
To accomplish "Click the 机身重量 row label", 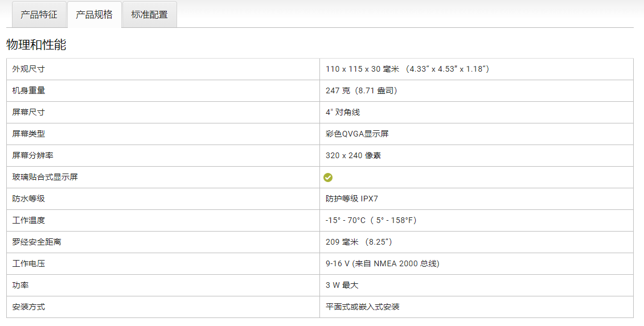I will 28,90.
